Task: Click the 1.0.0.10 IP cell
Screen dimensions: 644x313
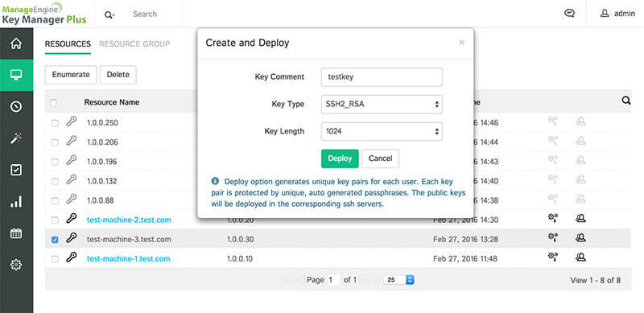Action: click(239, 259)
